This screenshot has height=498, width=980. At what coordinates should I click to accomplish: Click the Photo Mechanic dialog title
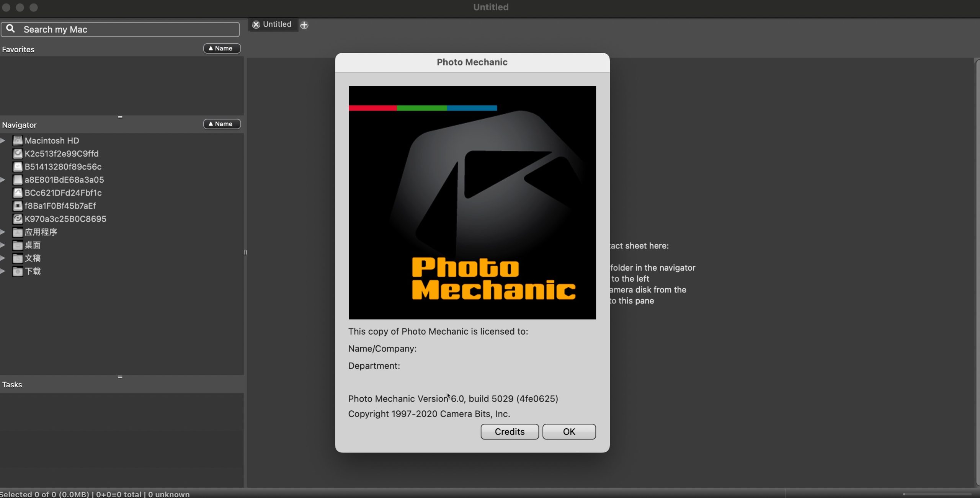click(x=472, y=62)
